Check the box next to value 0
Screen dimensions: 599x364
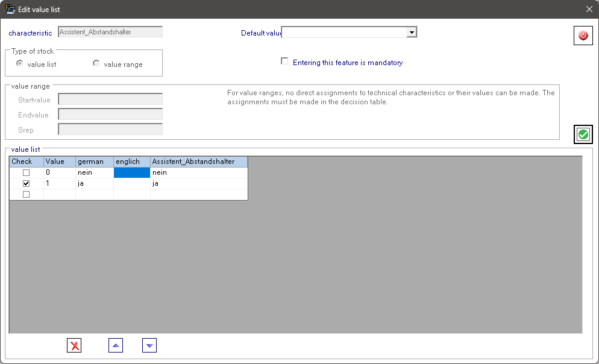coord(25,172)
